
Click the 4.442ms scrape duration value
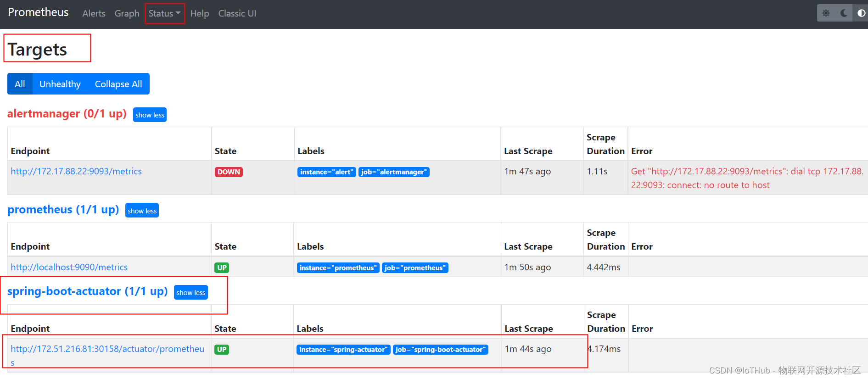(x=604, y=267)
